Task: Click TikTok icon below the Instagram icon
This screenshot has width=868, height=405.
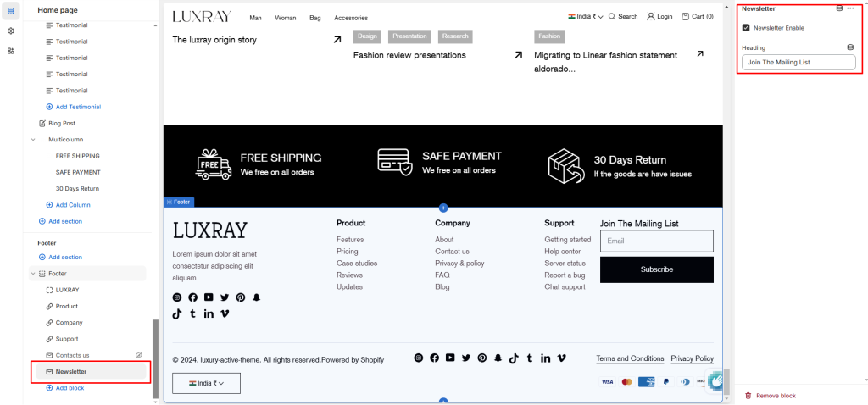Action: tap(177, 313)
